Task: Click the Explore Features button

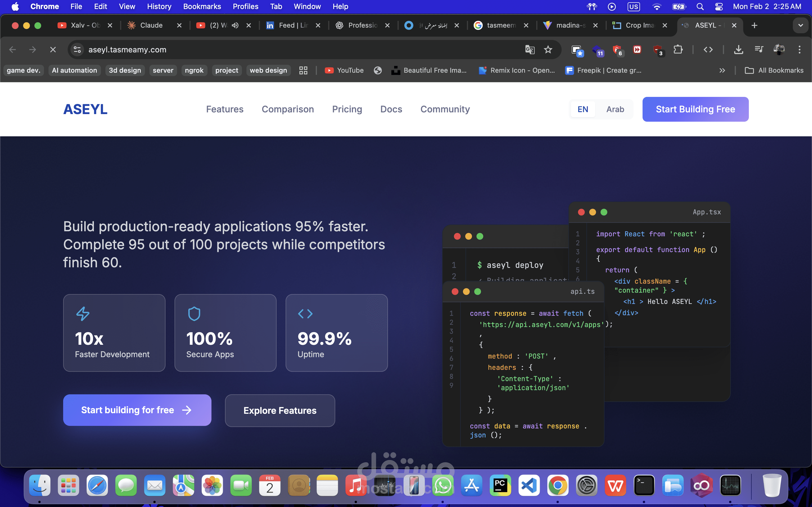Action: [x=280, y=410]
